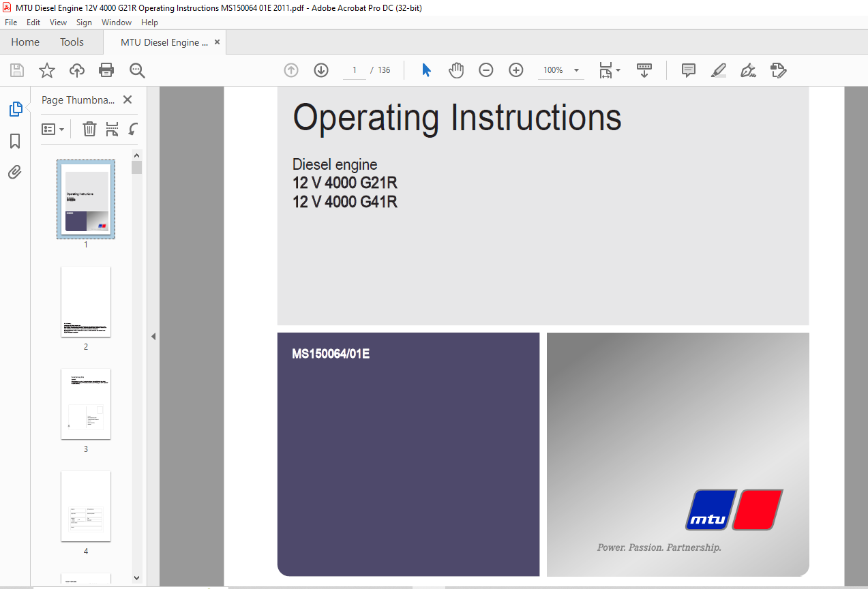
Task: Click 'Power. Passion. Partnership.' slogan text
Action: point(659,547)
